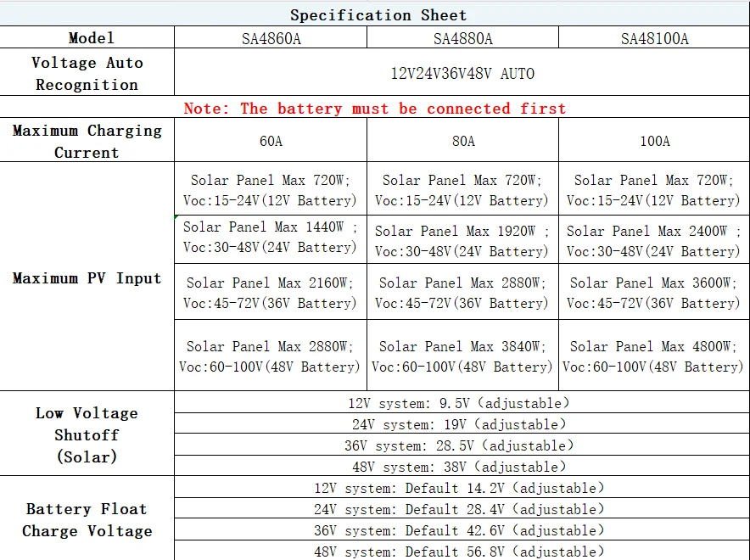Select the 'Solar Panel Max 1440W' cell

pyautogui.click(x=271, y=239)
